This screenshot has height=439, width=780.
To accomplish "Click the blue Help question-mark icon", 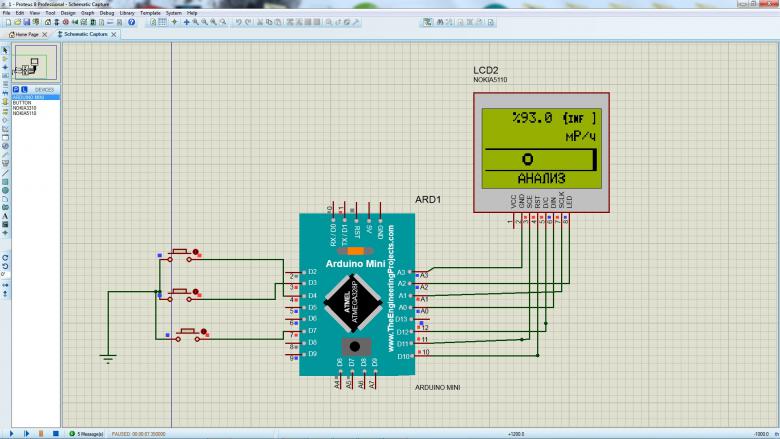I will point(131,22).
